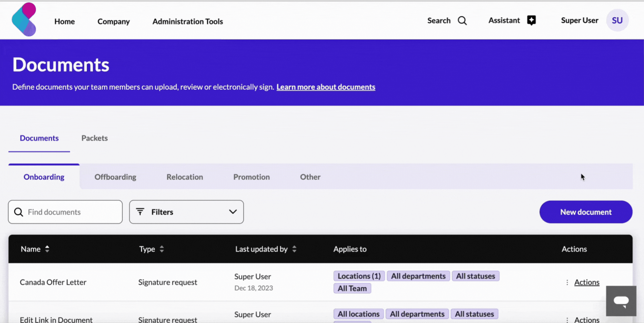Click Edit Link in Document name
644x323 pixels.
[x=56, y=319]
